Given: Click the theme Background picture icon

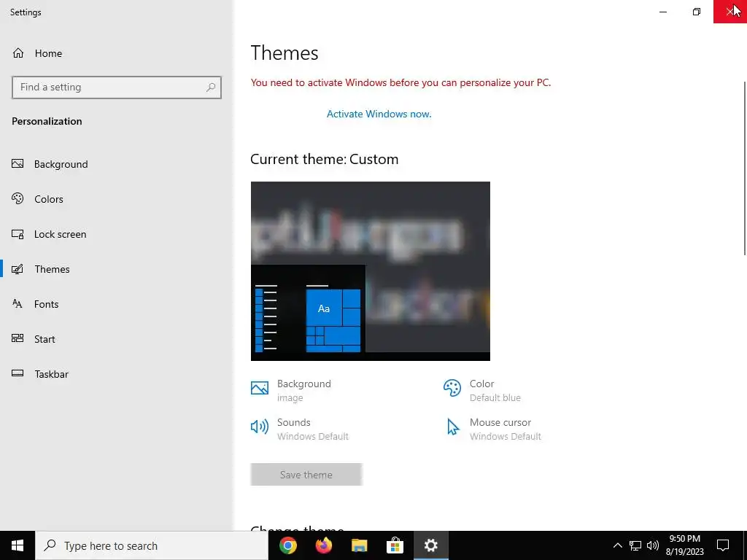Looking at the screenshot, I should point(260,388).
